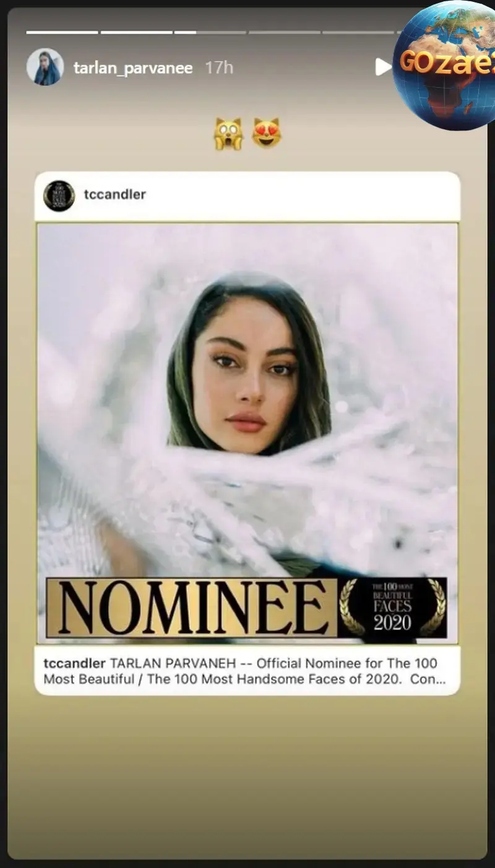Open tccandler name in the caption

[74, 663]
